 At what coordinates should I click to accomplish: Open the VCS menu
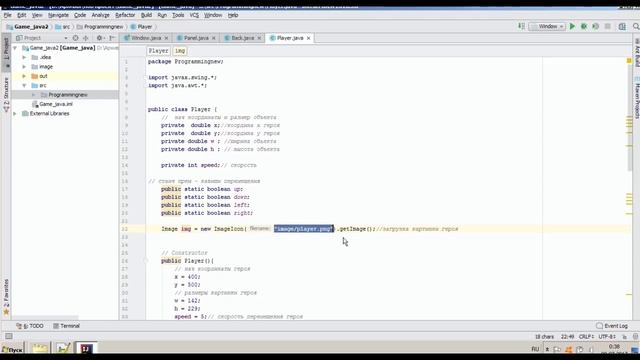point(194,15)
